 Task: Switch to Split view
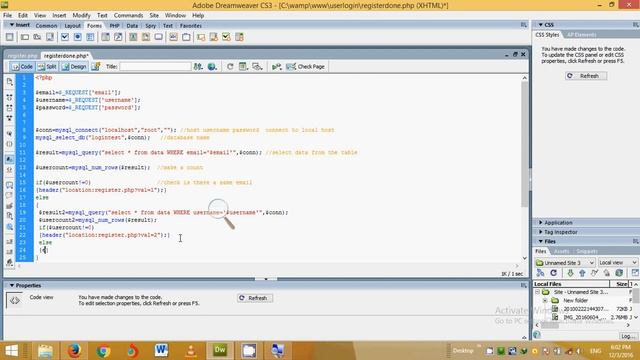[x=47, y=67]
